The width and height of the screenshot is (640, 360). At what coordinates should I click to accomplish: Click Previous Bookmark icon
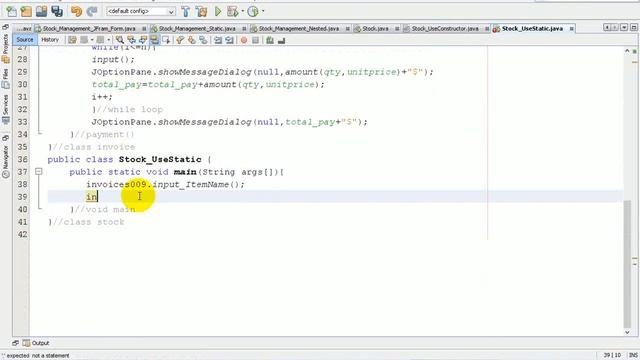pos(180,40)
